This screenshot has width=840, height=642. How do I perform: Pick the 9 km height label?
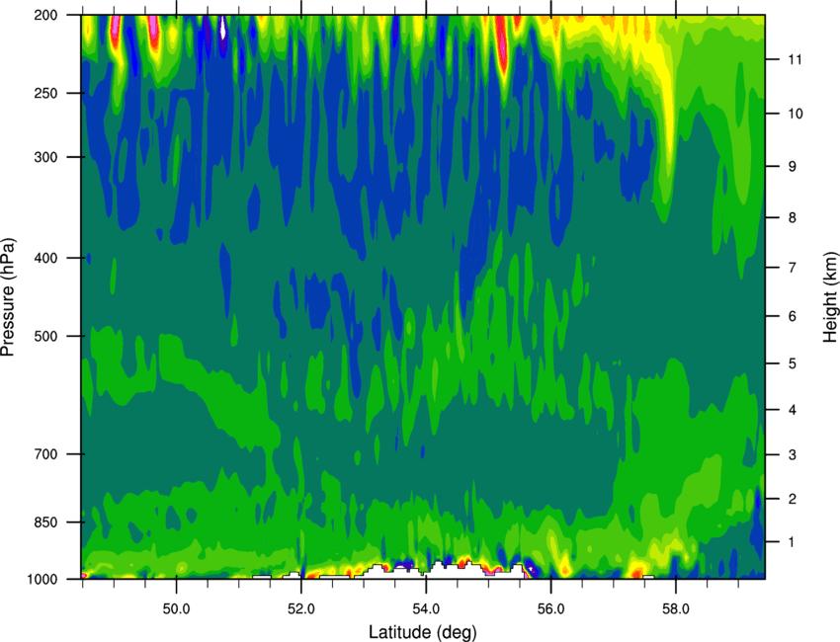[792, 167]
